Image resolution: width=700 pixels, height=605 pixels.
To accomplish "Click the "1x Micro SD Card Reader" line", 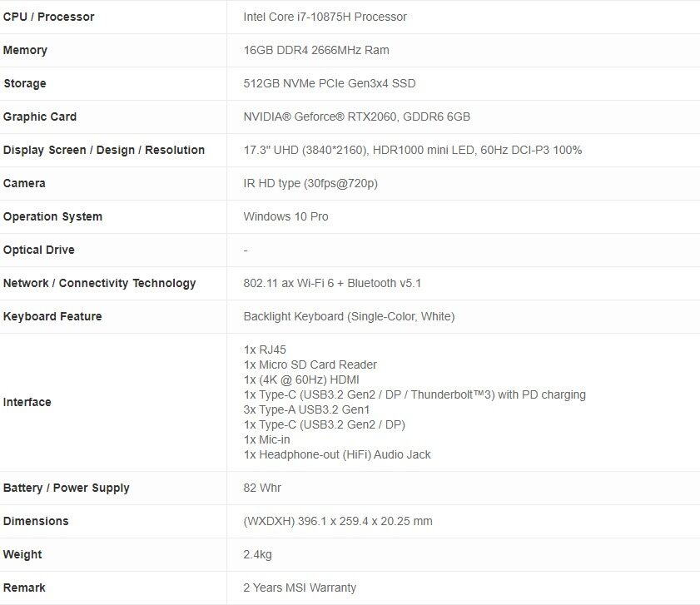I will pyautogui.click(x=310, y=364).
